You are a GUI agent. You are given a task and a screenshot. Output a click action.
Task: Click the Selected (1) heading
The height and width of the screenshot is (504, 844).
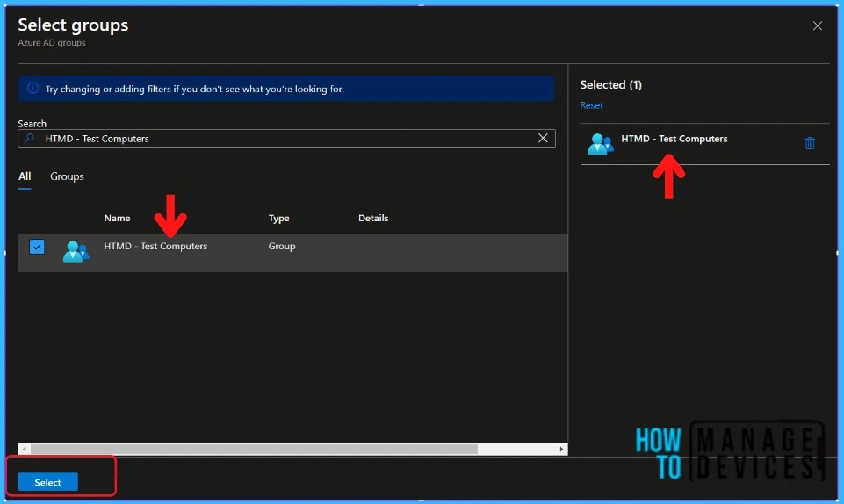click(x=610, y=84)
